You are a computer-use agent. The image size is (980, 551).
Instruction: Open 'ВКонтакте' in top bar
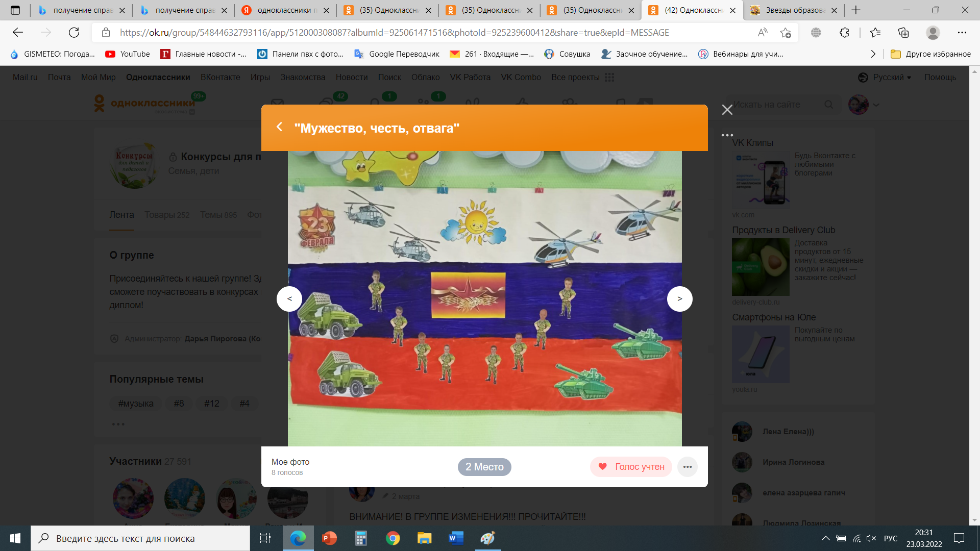coord(220,77)
